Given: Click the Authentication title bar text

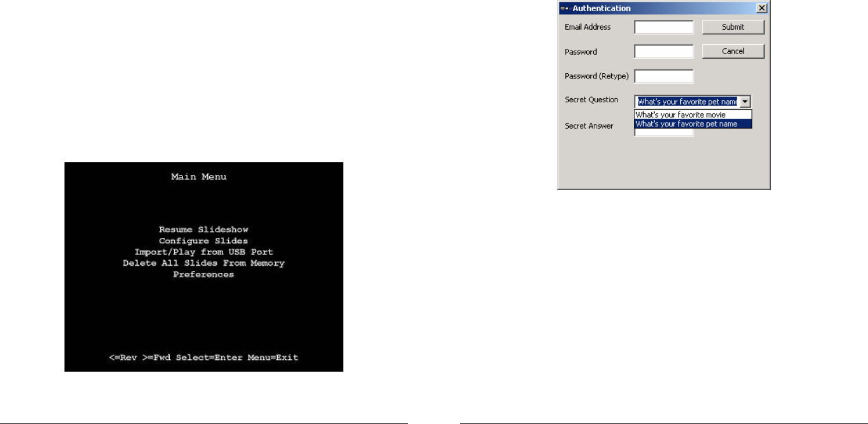Looking at the screenshot, I should click(602, 8).
